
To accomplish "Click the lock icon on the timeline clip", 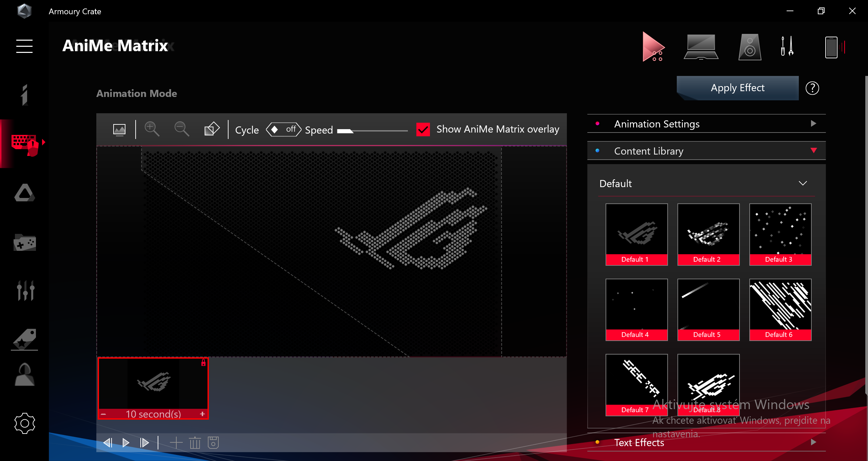I will click(x=203, y=363).
